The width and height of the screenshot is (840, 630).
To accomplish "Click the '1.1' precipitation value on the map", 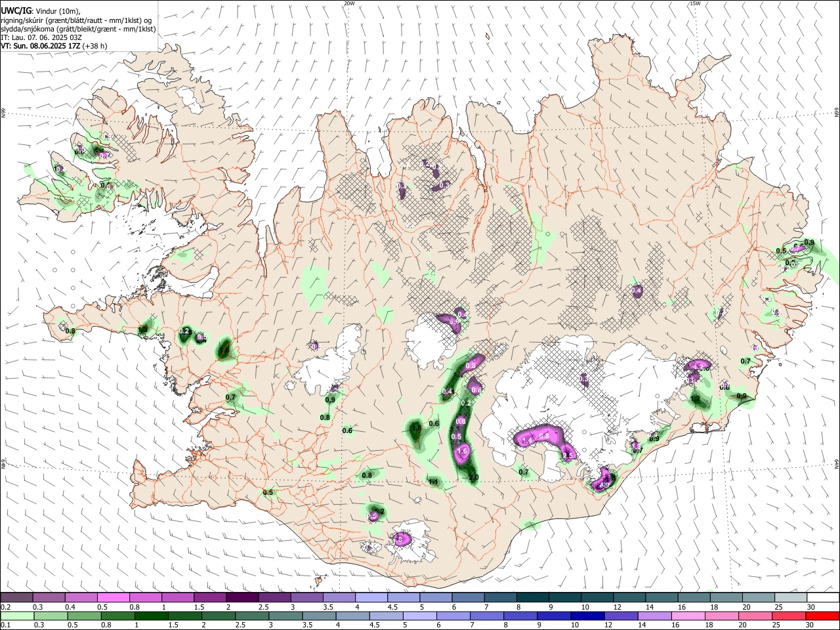I will point(433,482).
